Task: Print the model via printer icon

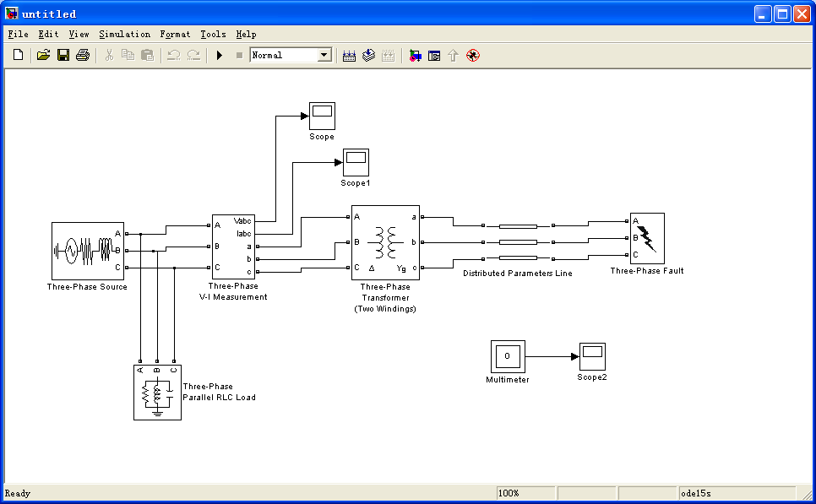Action: (x=82, y=56)
